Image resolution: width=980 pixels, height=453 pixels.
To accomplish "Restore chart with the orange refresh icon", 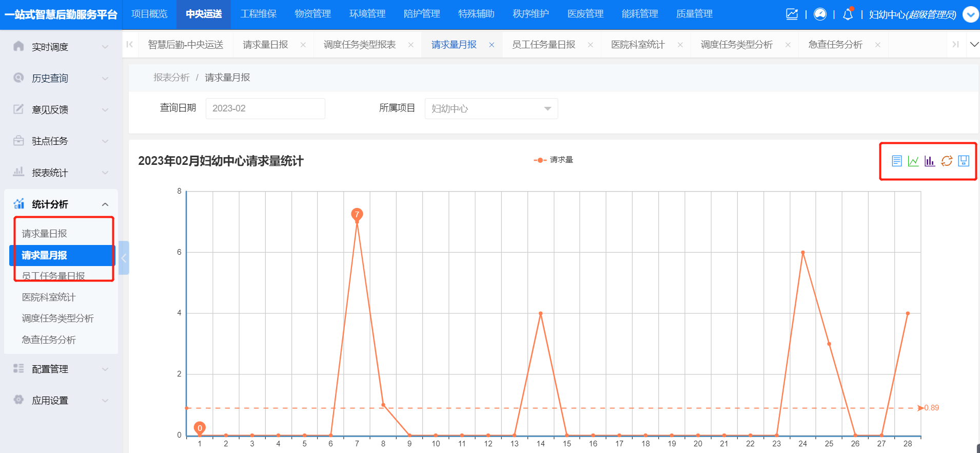I will [x=947, y=161].
